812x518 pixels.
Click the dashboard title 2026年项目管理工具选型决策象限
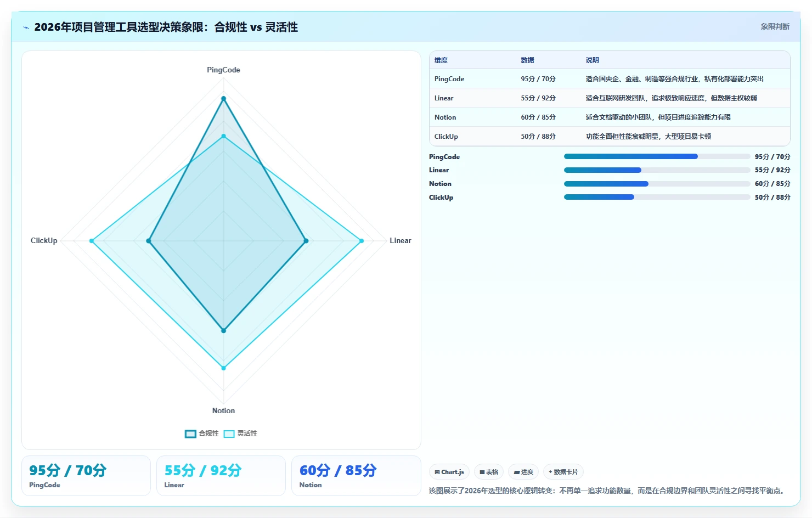(x=166, y=27)
